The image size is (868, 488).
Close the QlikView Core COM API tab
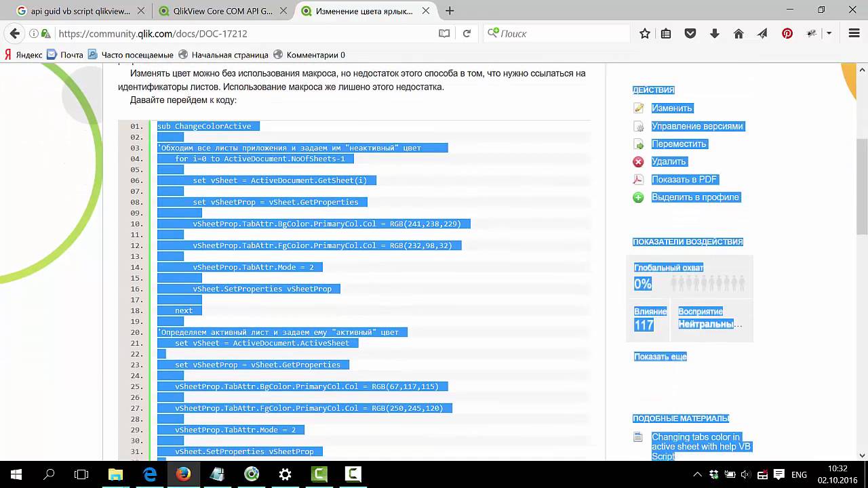(x=282, y=11)
